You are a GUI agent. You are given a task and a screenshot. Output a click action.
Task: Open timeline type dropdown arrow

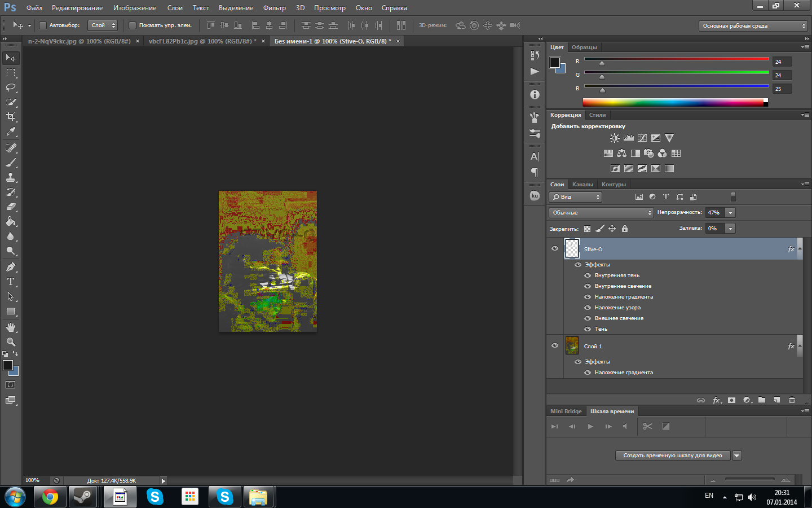tap(737, 456)
